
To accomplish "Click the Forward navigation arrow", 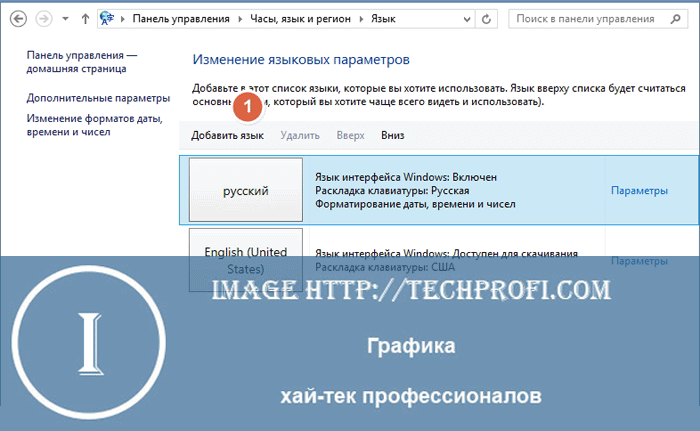I will tap(43, 19).
